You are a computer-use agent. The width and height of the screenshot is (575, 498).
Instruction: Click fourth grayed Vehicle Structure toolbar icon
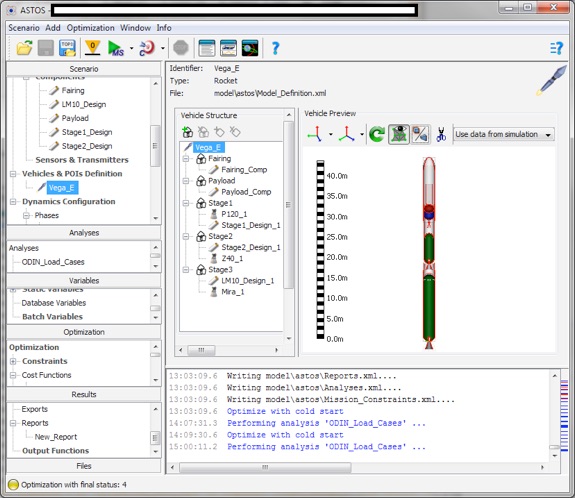click(235, 131)
